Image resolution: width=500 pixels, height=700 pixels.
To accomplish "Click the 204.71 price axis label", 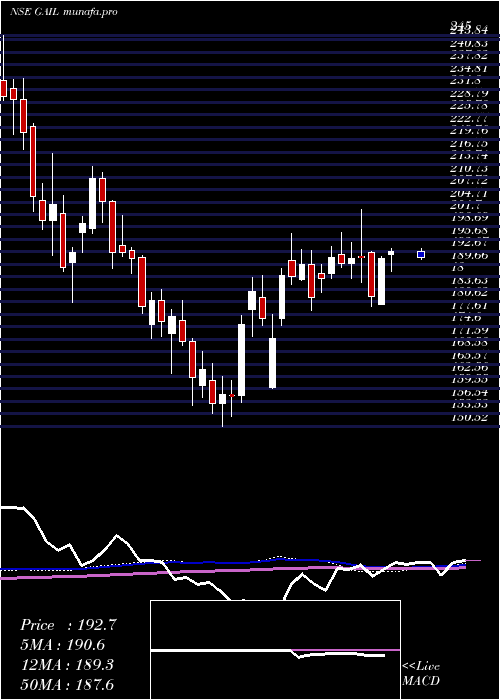I will coord(469,194).
